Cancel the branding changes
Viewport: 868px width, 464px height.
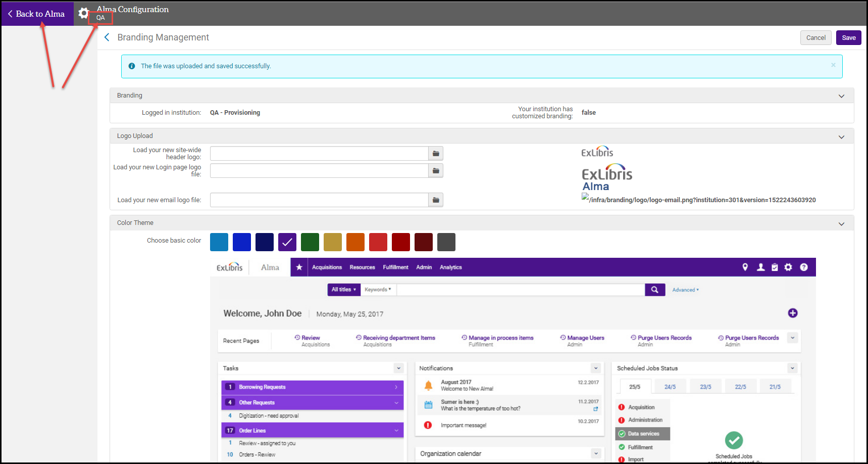point(815,38)
